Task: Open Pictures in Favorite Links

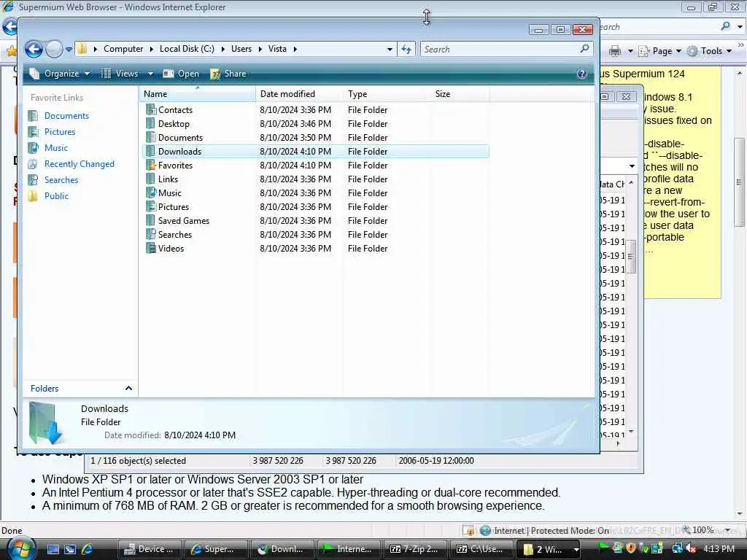Action: click(x=60, y=132)
